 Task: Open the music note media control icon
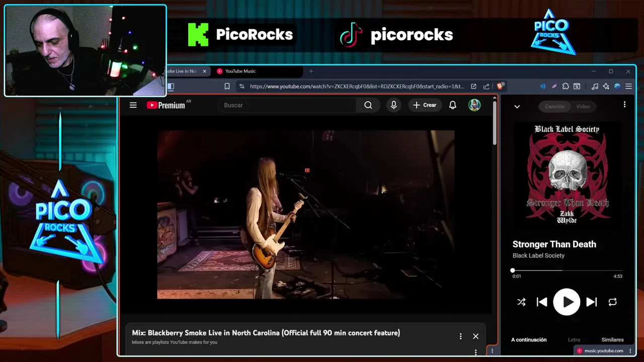pyautogui.click(x=595, y=86)
